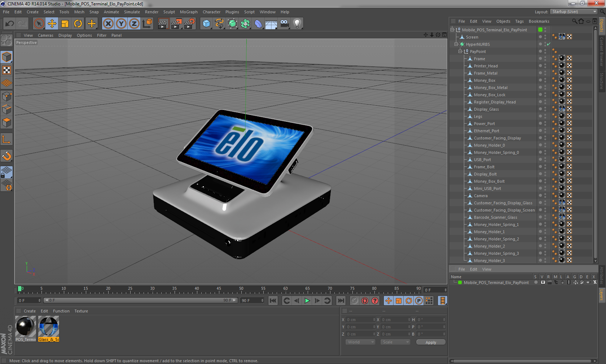Render the active viewport
Image resolution: width=606 pixels, height=364 pixels.
[x=163, y=23]
